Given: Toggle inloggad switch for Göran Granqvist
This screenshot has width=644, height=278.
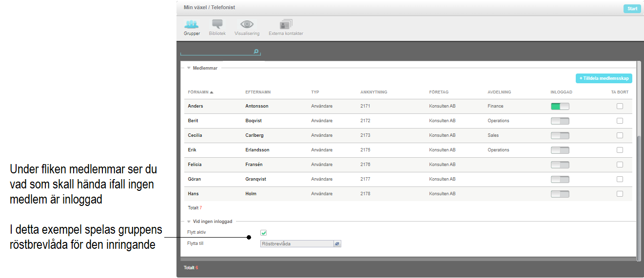Looking at the screenshot, I should [x=560, y=179].
